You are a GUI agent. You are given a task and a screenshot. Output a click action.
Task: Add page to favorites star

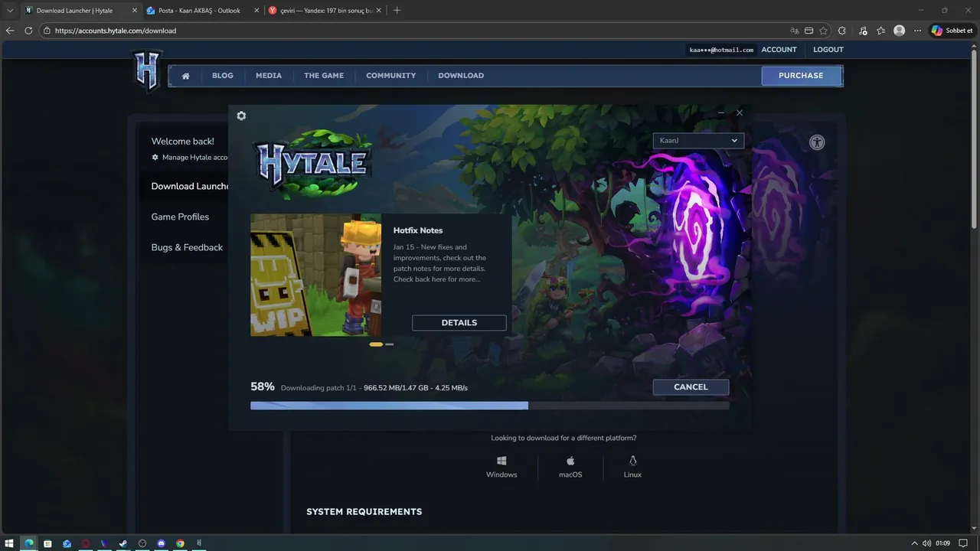823,31
